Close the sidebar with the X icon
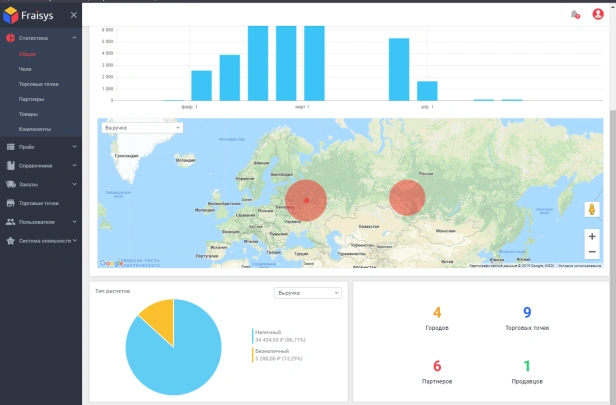This screenshot has width=616, height=405. (x=74, y=16)
